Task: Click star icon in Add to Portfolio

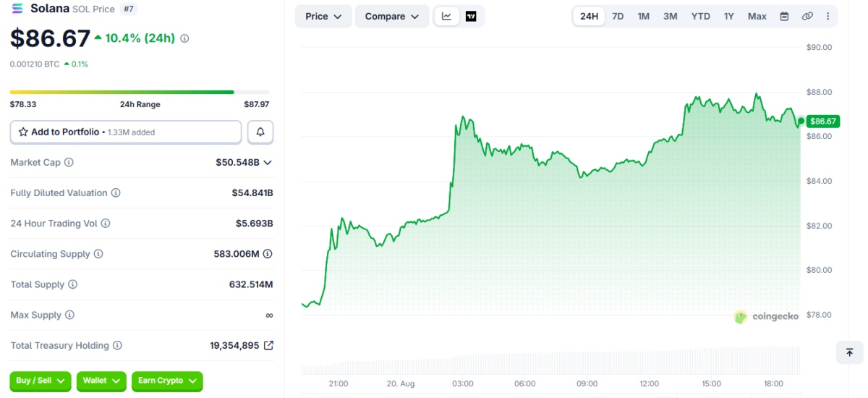Action: (x=23, y=132)
